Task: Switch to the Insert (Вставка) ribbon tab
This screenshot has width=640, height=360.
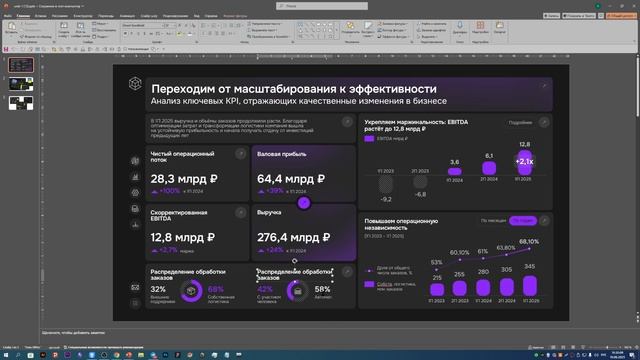Action: tap(40, 16)
